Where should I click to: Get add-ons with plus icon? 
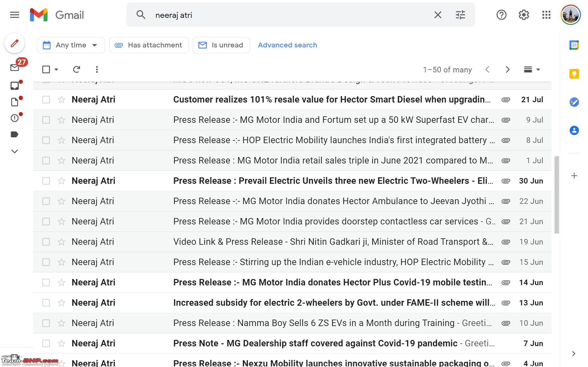[x=574, y=176]
